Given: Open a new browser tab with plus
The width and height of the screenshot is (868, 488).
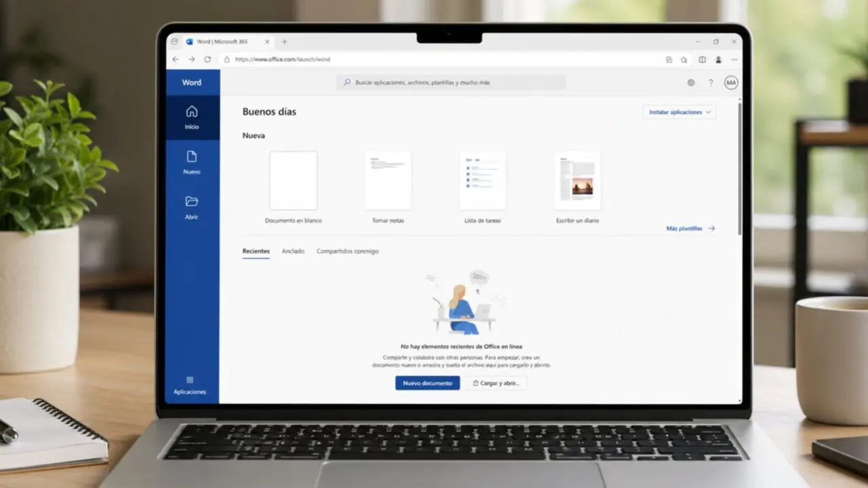Looking at the screenshot, I should 284,41.
